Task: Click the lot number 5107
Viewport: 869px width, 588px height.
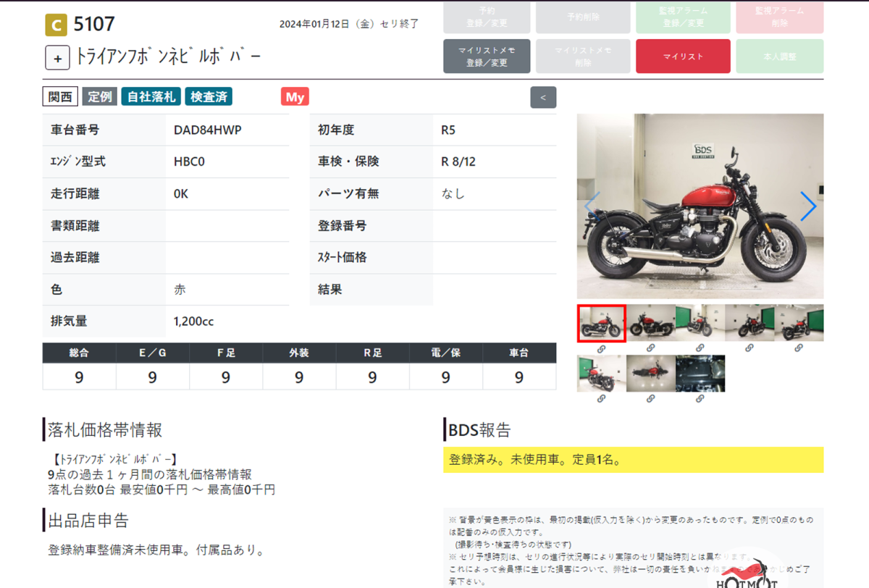Action: [x=94, y=24]
